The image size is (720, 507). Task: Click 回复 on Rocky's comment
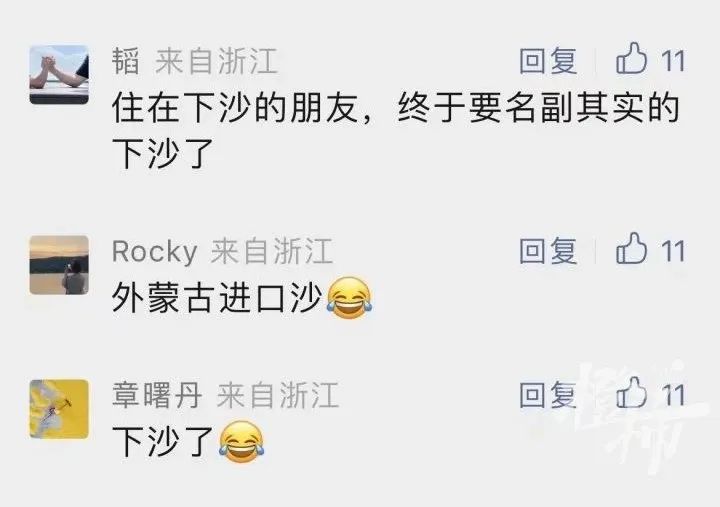[x=548, y=251]
